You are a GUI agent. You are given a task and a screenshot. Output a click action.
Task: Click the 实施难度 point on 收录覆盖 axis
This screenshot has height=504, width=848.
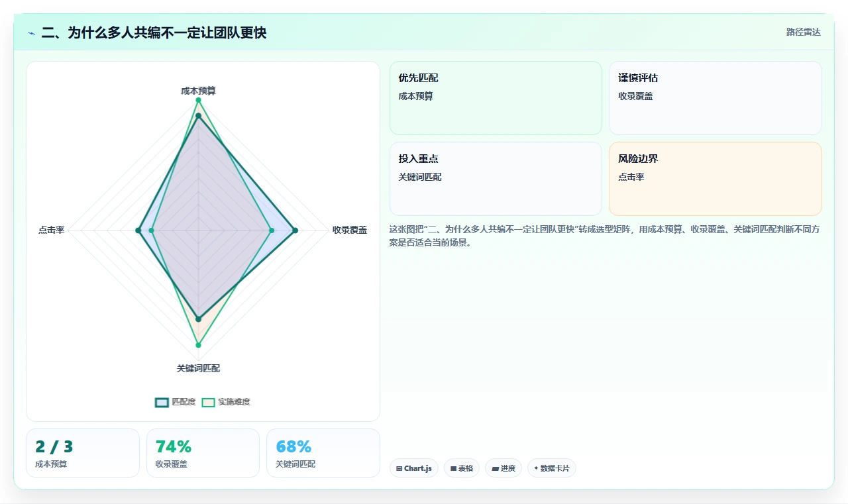(x=272, y=230)
